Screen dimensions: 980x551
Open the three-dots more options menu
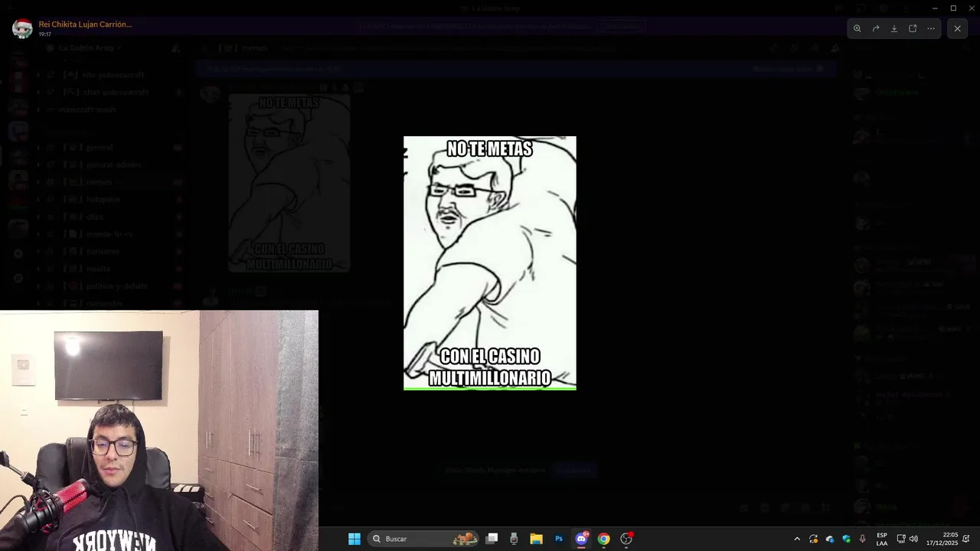click(931, 28)
